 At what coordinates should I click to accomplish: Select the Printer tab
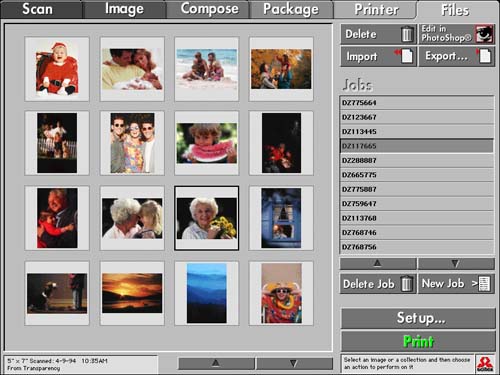375,9
